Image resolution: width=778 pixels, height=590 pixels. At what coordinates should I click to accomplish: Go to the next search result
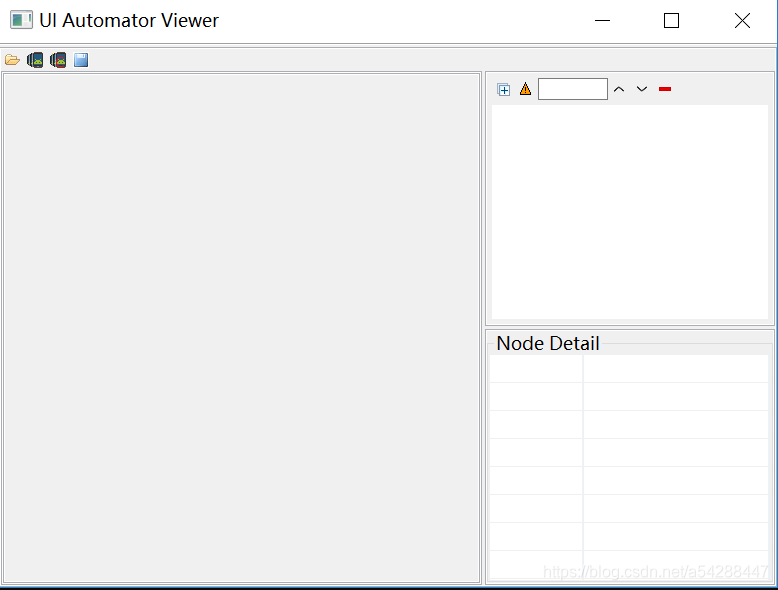click(642, 89)
